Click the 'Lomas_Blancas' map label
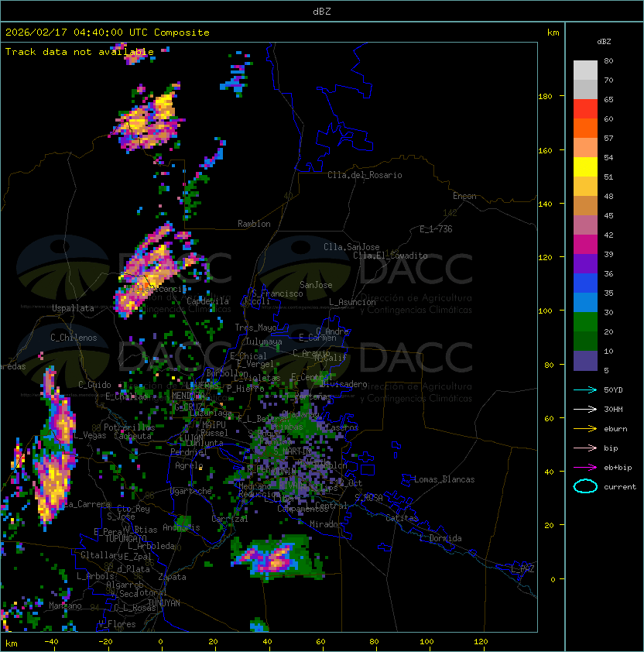This screenshot has height=652, width=644. tap(444, 479)
